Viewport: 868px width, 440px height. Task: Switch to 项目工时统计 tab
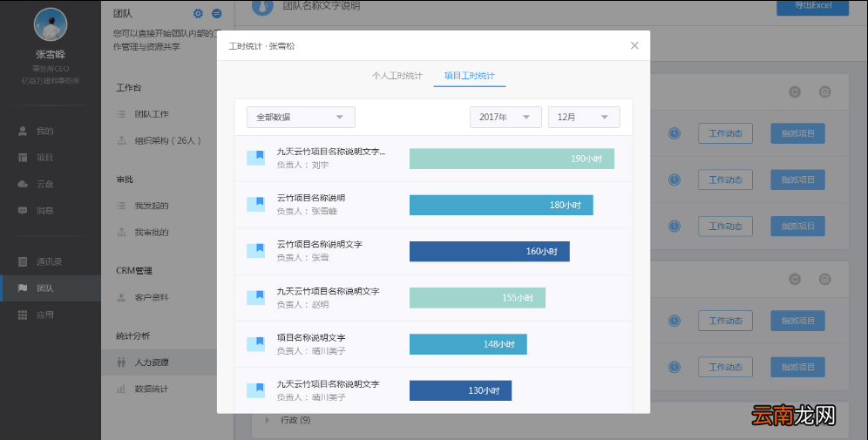tap(470, 76)
